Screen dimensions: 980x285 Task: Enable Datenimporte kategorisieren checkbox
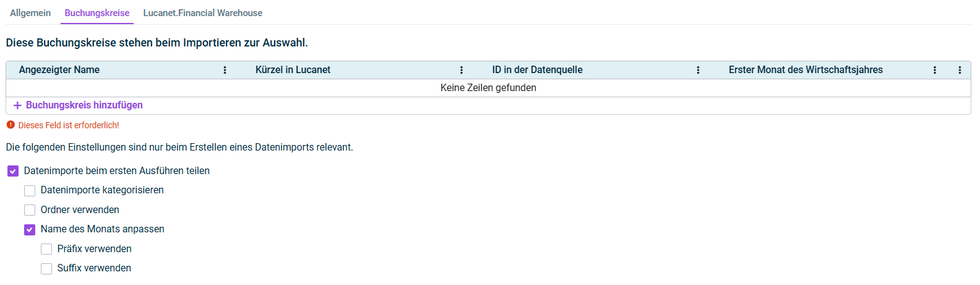30,191
